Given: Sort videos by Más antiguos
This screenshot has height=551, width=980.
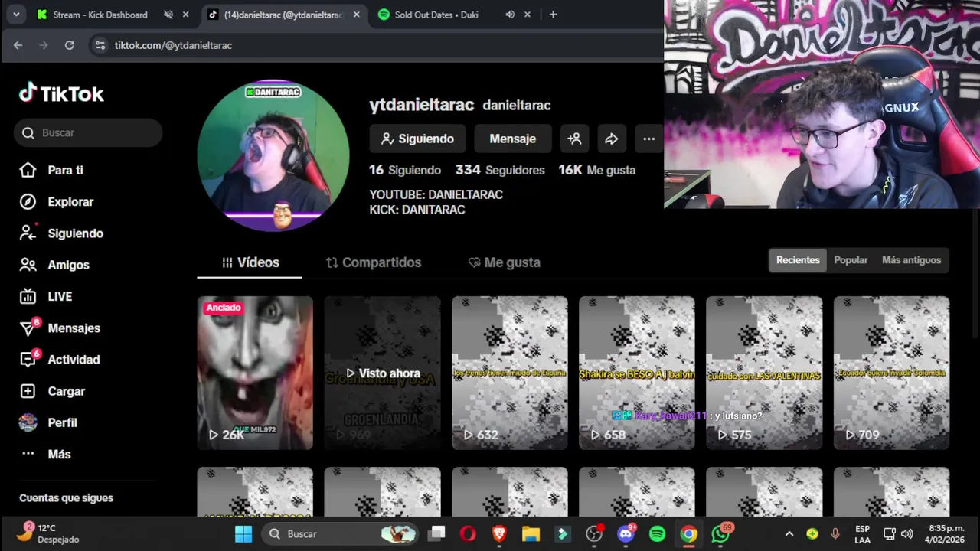Looking at the screenshot, I should click(911, 260).
